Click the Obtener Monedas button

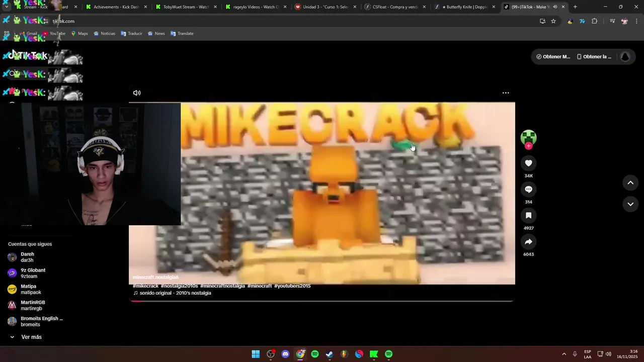pyautogui.click(x=553, y=57)
